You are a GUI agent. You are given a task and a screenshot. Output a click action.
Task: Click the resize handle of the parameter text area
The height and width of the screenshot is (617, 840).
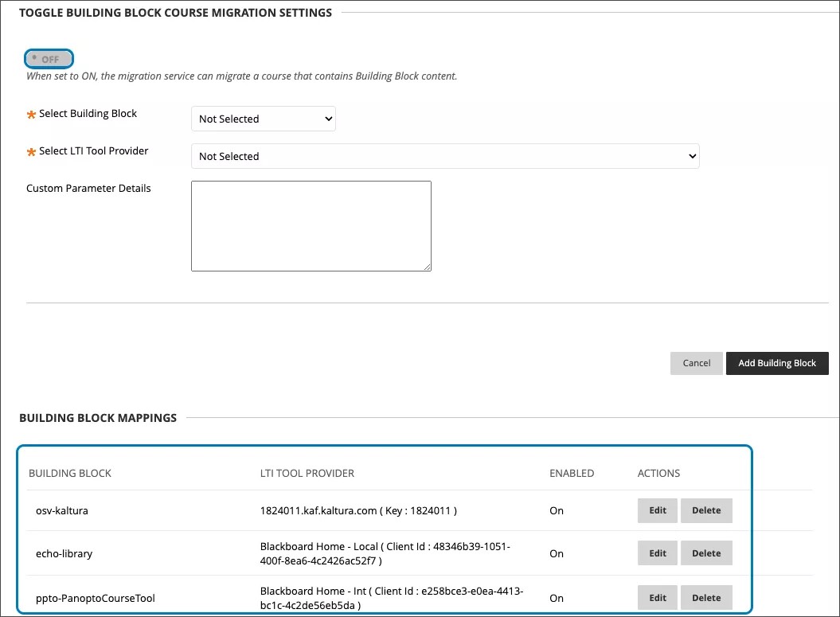[427, 266]
